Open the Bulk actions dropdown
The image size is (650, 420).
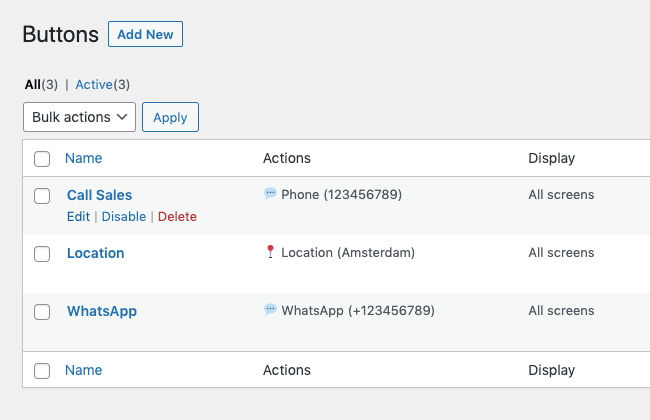[79, 117]
